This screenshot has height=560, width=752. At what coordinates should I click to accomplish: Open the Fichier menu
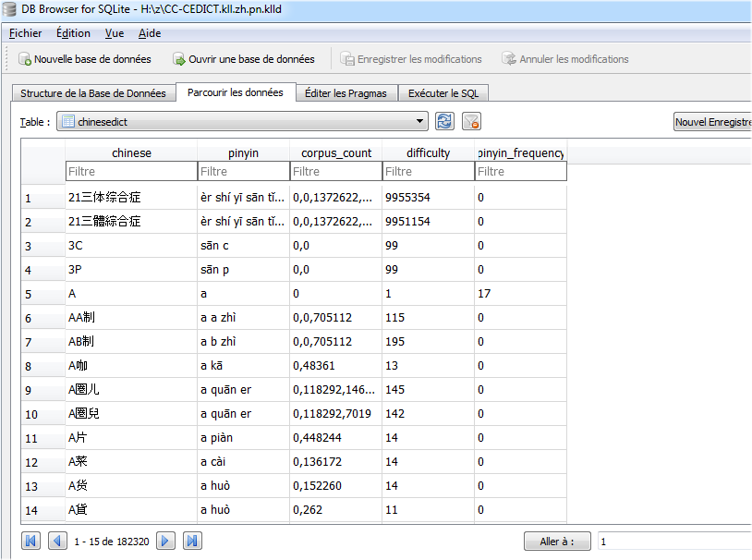point(26,33)
